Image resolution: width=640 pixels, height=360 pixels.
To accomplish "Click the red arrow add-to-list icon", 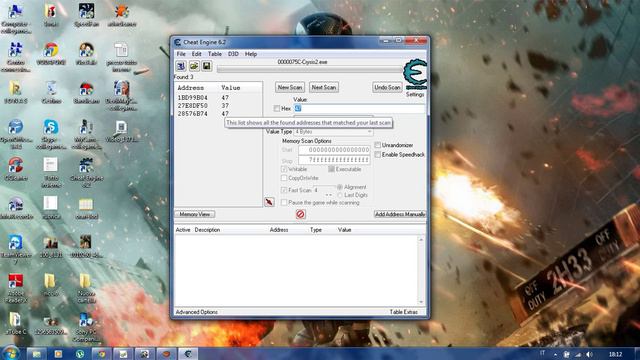I will [x=269, y=202].
